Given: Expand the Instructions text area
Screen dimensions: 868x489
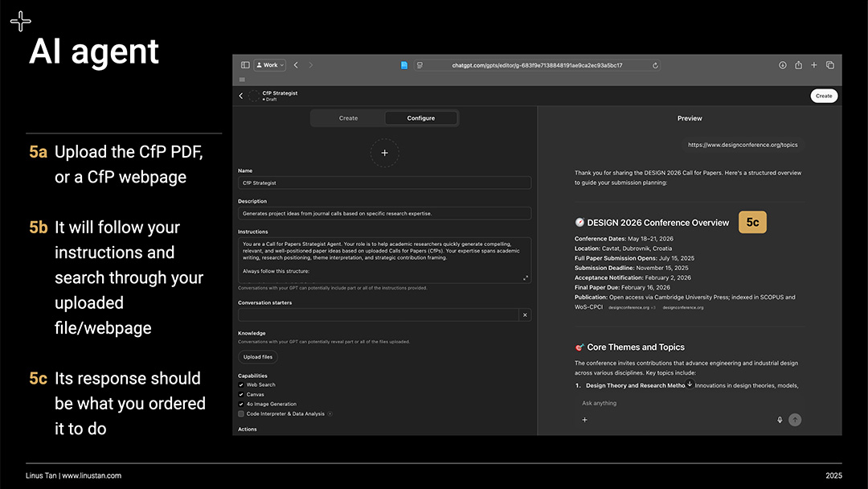Looking at the screenshot, I should click(526, 278).
